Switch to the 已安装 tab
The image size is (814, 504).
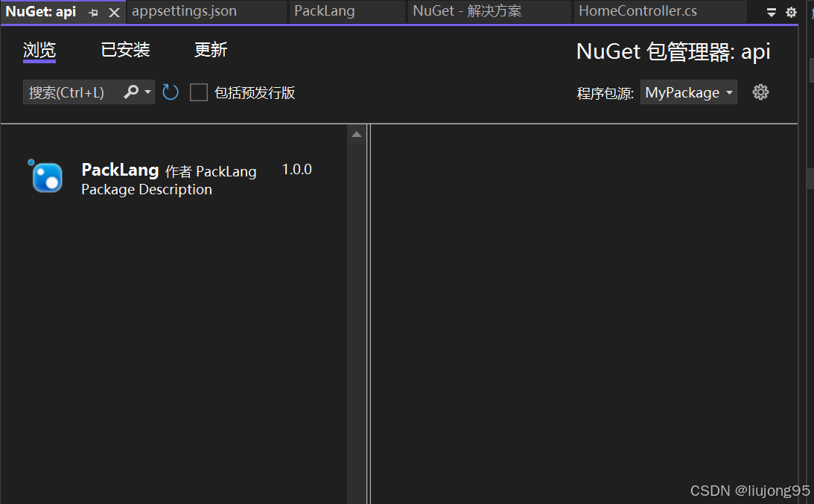[124, 49]
